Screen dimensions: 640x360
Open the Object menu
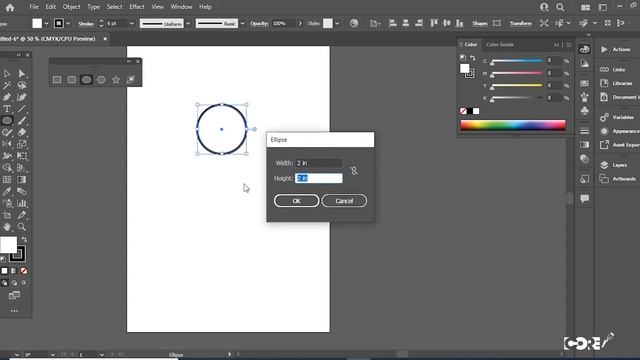point(71,7)
